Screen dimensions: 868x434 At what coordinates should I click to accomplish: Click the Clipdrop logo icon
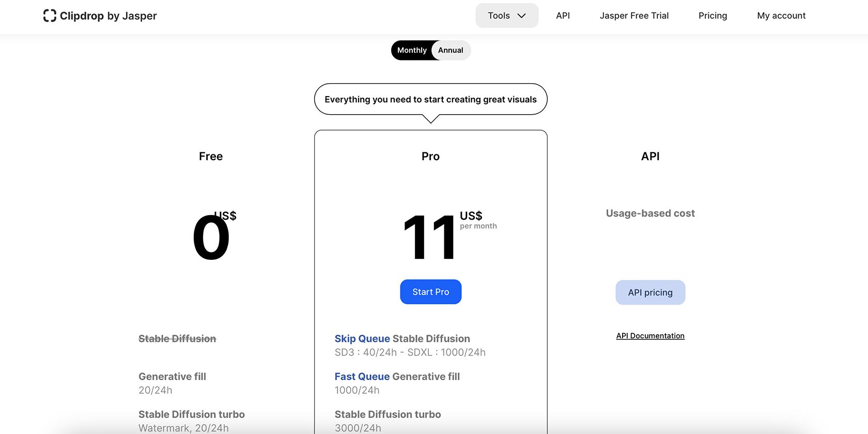pos(50,16)
